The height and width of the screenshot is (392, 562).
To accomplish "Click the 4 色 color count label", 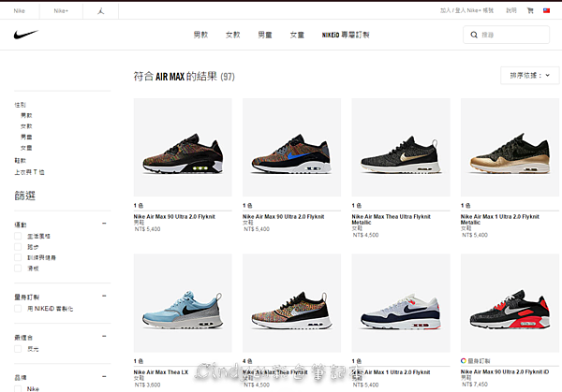I will coord(247,361).
